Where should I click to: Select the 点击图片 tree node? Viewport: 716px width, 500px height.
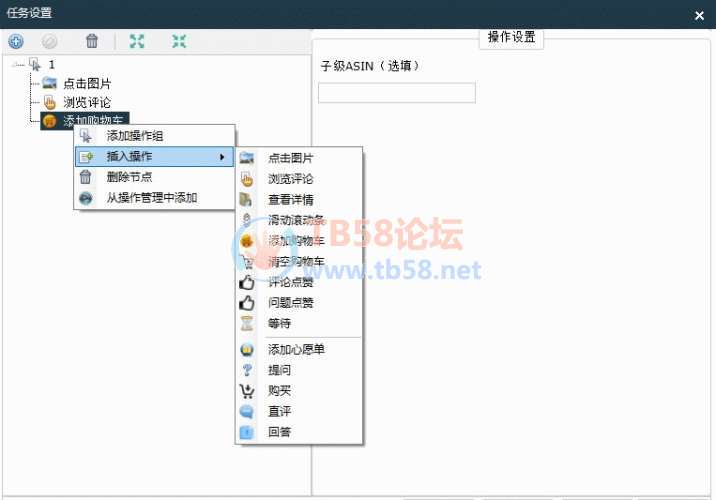point(87,83)
